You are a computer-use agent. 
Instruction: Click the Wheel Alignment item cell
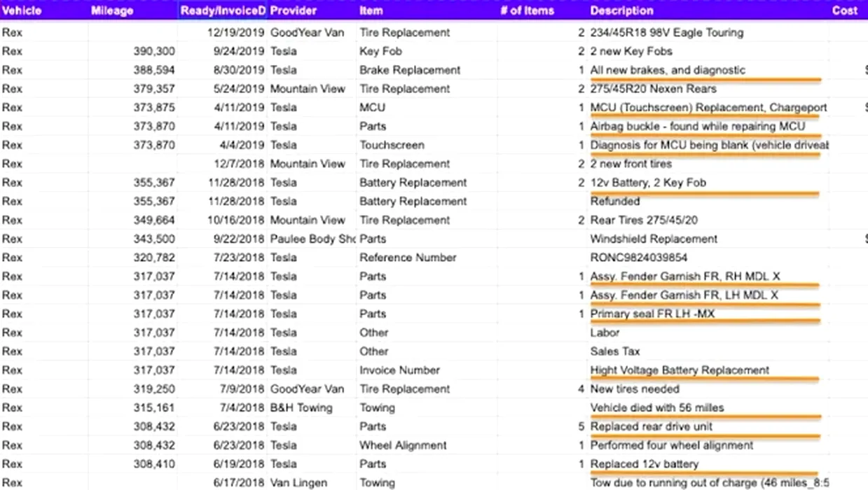click(403, 444)
